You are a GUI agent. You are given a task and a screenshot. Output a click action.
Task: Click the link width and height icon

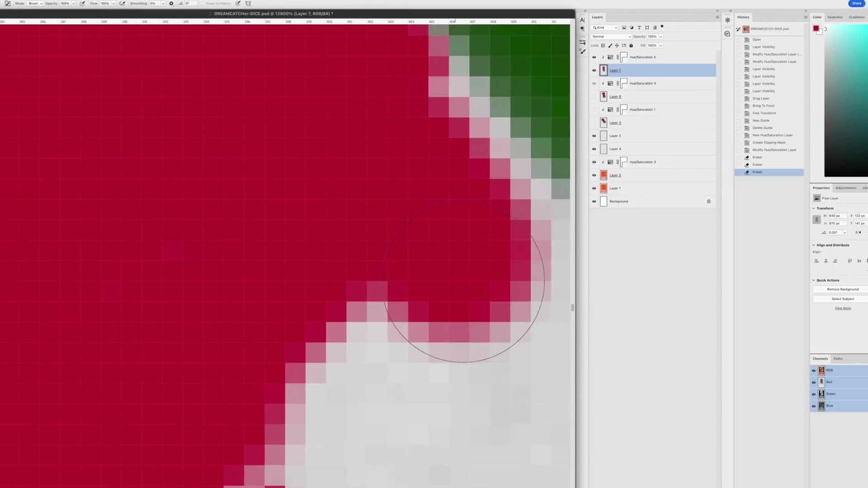coord(816,220)
